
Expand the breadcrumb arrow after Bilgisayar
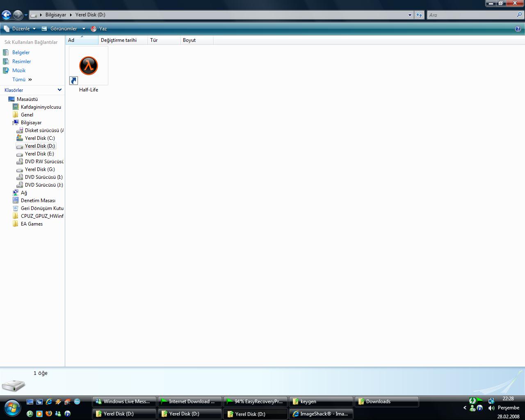71,15
